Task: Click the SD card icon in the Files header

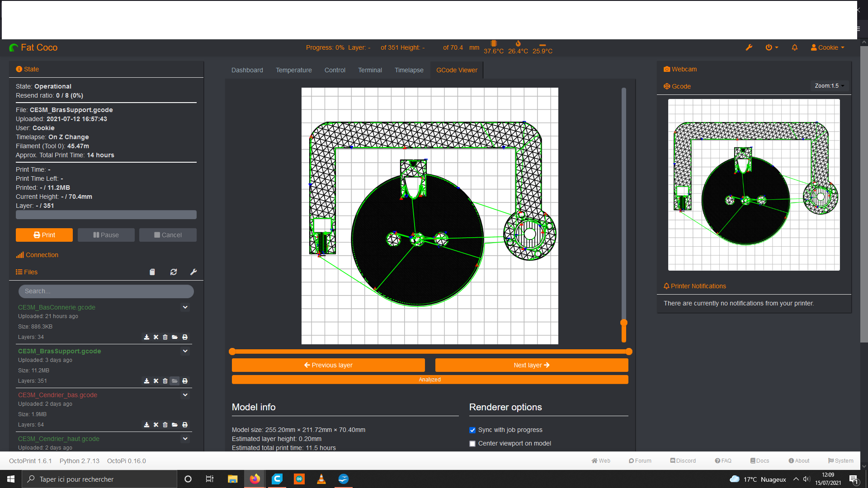Action: point(152,272)
